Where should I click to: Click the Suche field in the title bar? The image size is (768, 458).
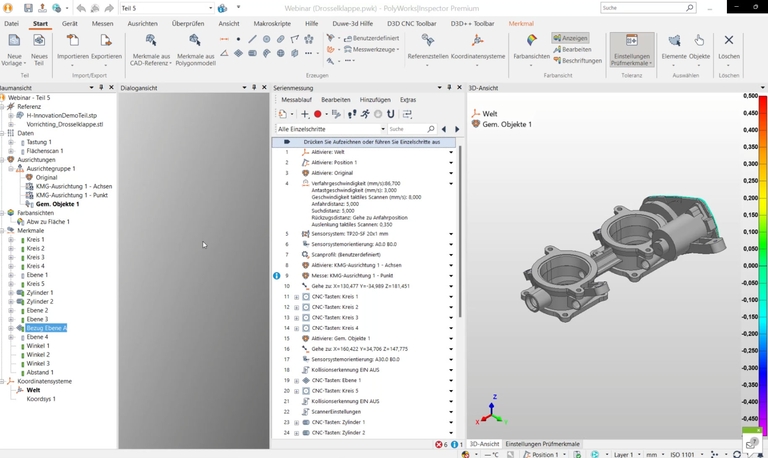648,8
